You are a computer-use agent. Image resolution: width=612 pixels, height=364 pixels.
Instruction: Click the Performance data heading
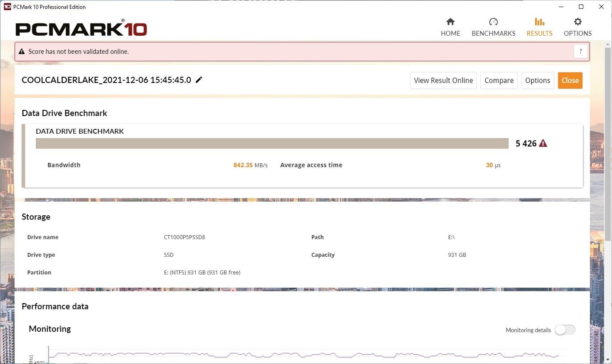click(x=55, y=306)
